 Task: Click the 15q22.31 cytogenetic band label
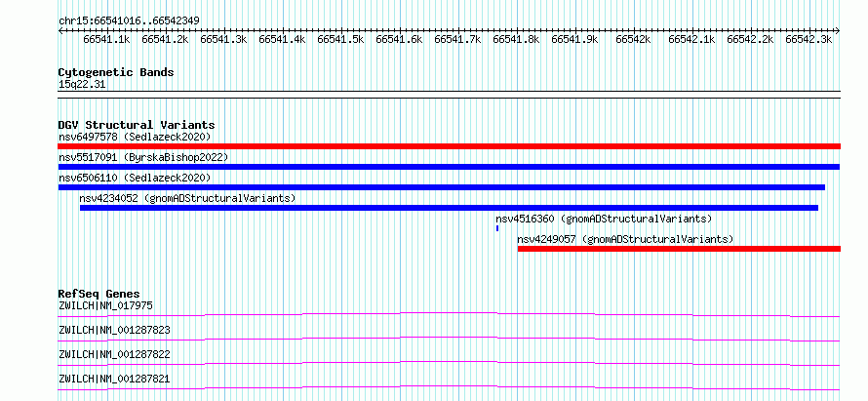click(82, 84)
